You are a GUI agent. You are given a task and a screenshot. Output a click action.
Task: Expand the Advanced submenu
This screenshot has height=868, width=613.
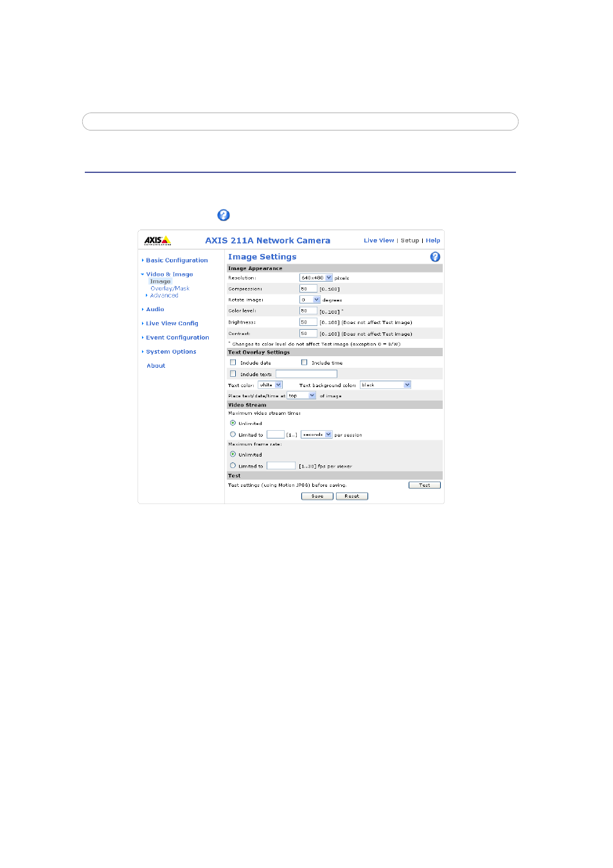[164, 296]
